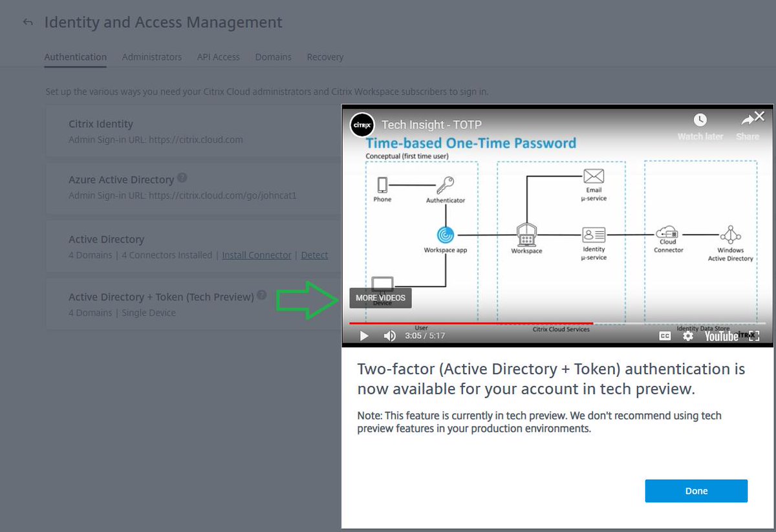Go to the Recovery tab
This screenshot has height=532, width=776.
pos(325,57)
